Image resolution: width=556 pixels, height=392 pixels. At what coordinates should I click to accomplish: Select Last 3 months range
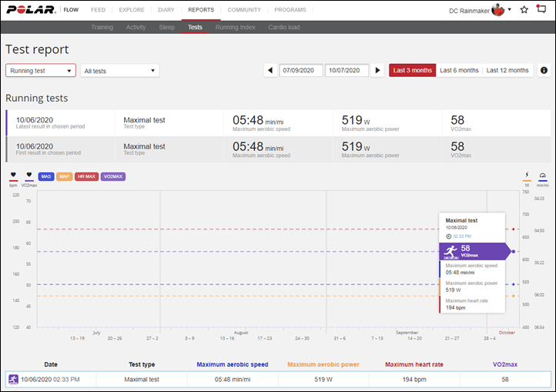tap(413, 70)
